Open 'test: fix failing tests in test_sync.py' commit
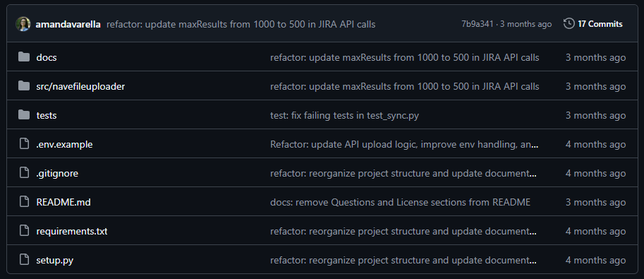Image resolution: width=644 pixels, height=279 pixels. [x=344, y=115]
